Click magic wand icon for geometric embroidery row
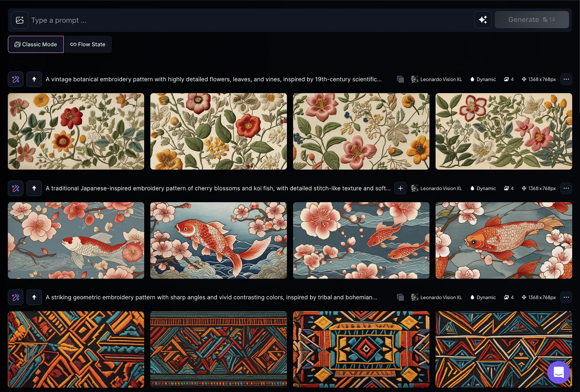This screenshot has width=580, height=392. point(16,297)
